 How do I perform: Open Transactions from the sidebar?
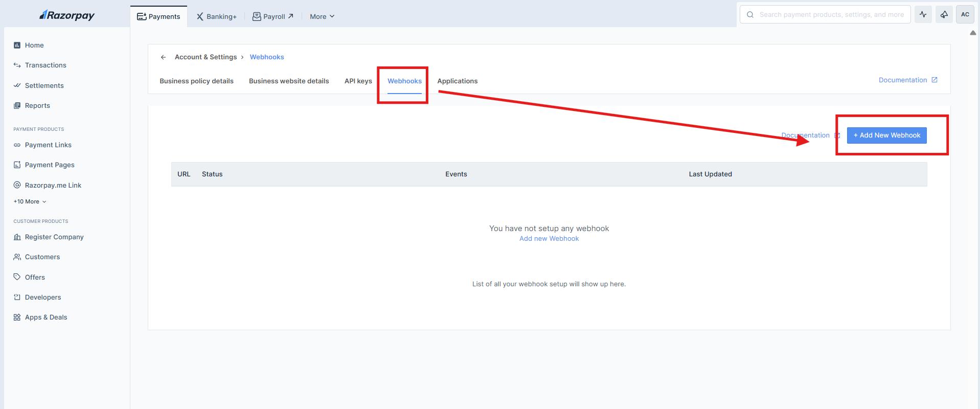45,65
